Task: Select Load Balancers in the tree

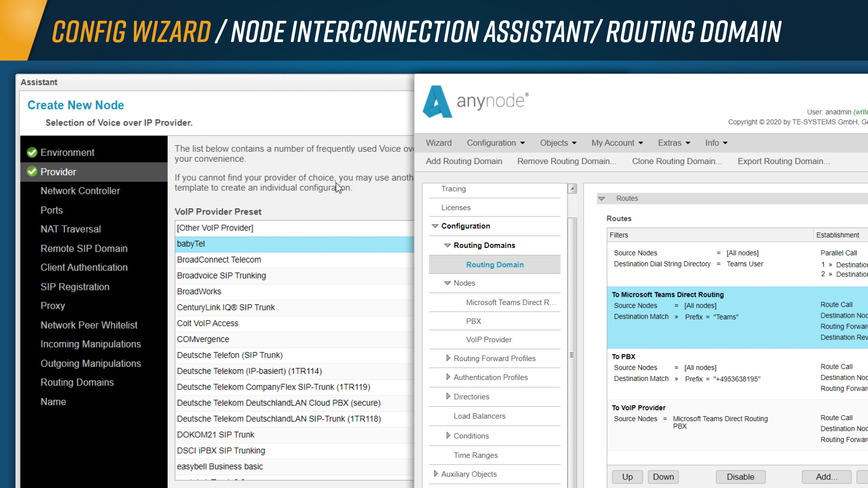Action: pyautogui.click(x=479, y=416)
